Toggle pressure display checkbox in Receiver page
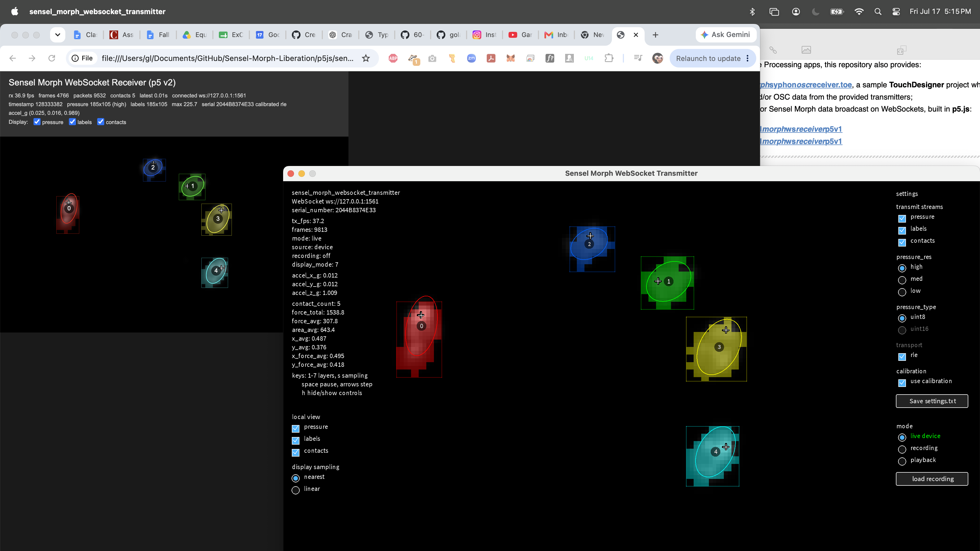Screen dimensions: 980x551 (x=36, y=122)
